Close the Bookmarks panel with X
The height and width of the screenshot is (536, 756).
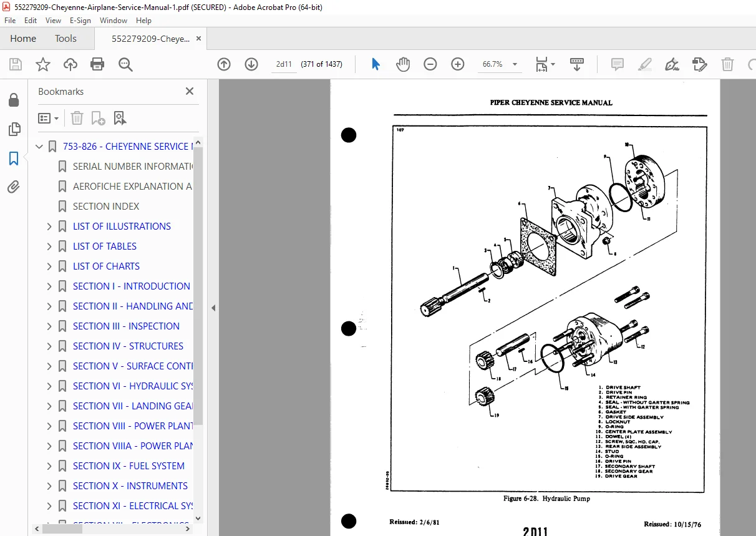190,91
